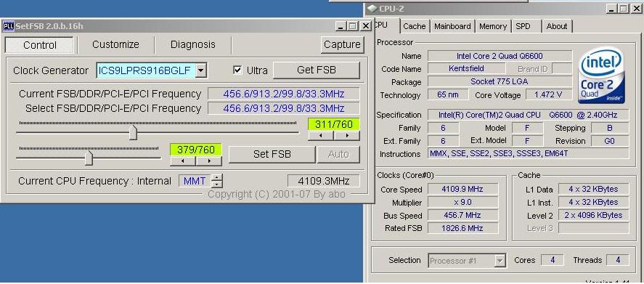The width and height of the screenshot is (644, 284).
Task: Click the Core Speed 4109.9 MHz value
Action: (463, 189)
